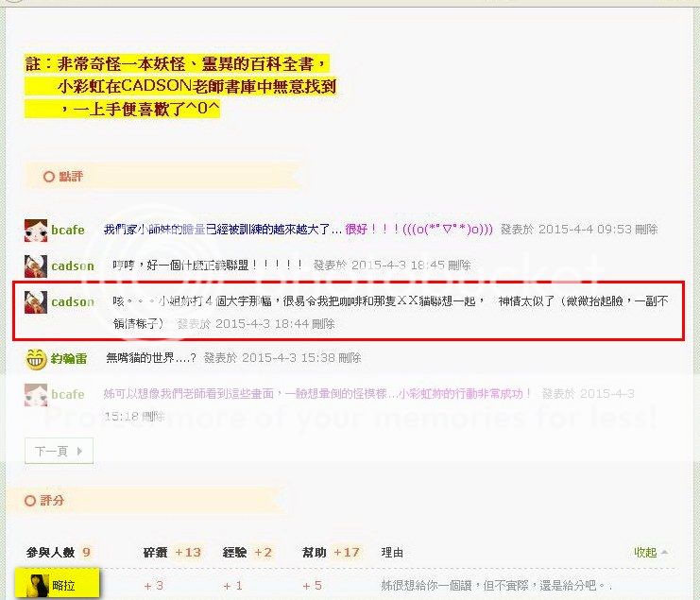
Task: Click cadson's avatar inside the red-outlined comment
Action: click(x=36, y=302)
